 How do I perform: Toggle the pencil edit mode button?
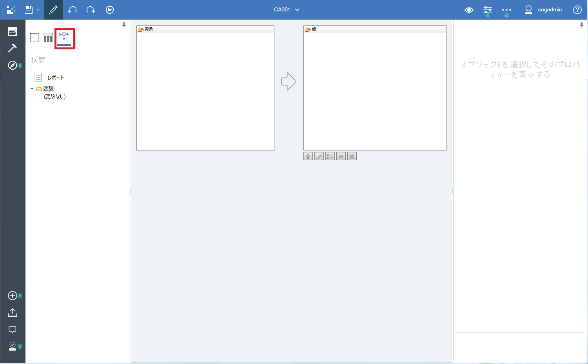coord(53,10)
